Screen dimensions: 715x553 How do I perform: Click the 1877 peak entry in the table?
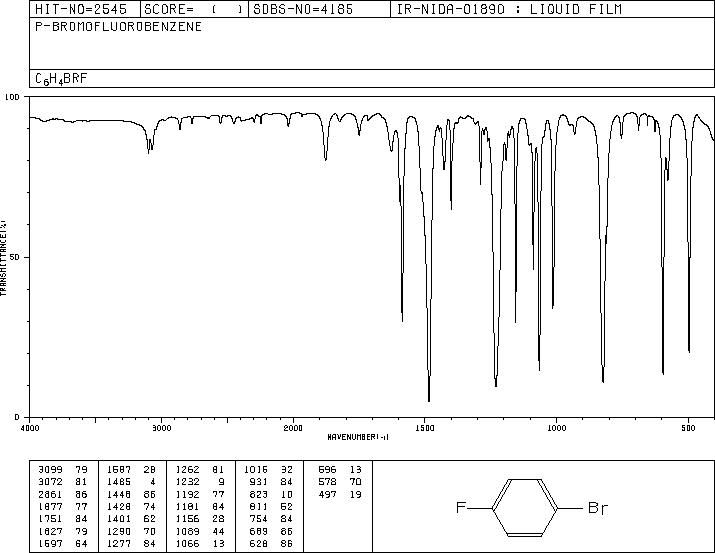pos(62,506)
